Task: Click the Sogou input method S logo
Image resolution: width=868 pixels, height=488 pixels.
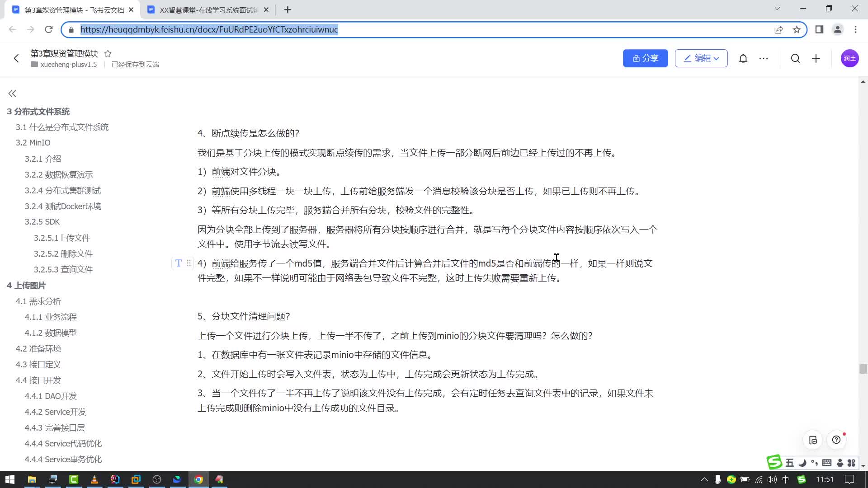Action: [x=774, y=462]
